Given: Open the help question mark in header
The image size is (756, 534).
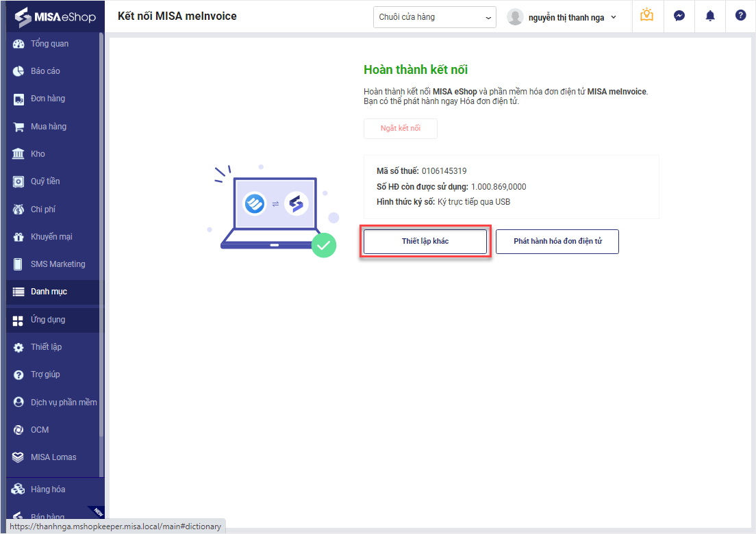Looking at the screenshot, I should click(740, 16).
